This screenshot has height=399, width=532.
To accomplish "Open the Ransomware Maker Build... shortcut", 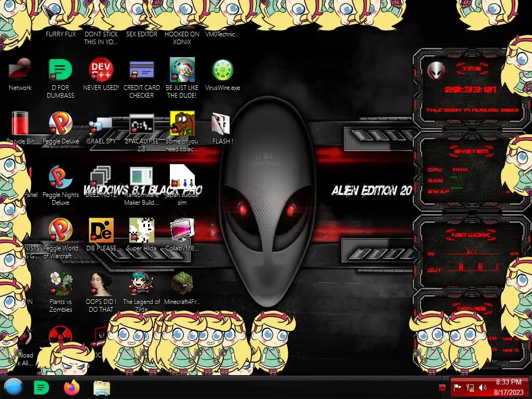I will (x=141, y=176).
